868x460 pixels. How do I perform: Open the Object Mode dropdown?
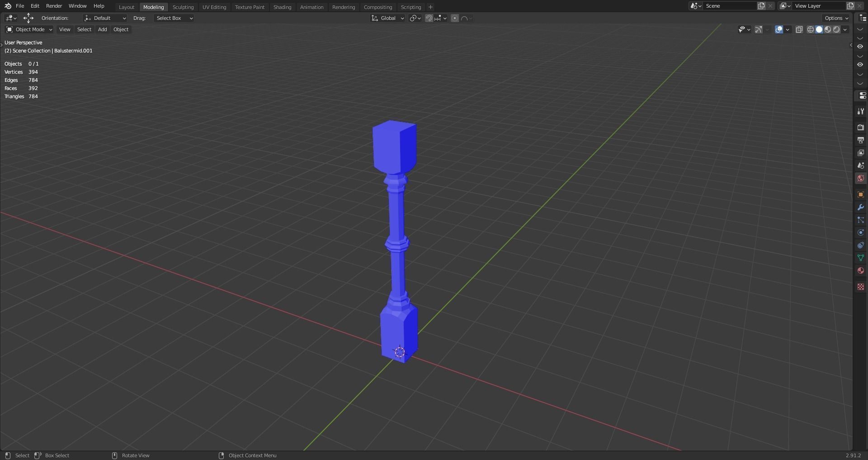point(29,29)
